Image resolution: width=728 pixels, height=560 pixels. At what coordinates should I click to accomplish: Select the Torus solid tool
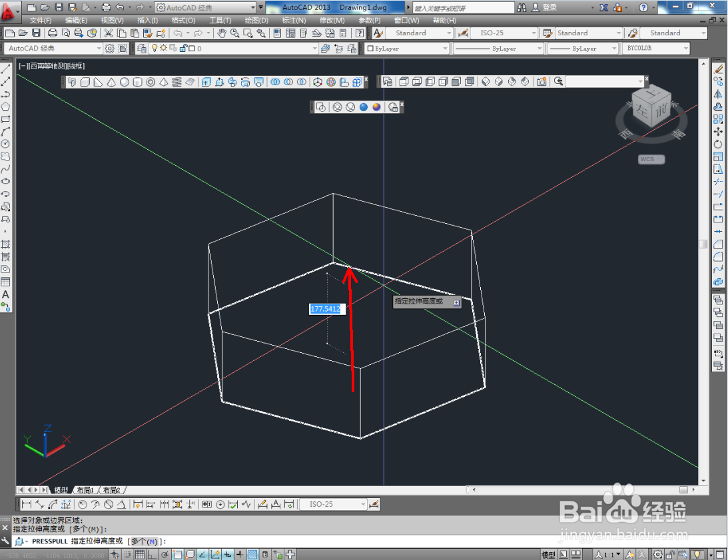pos(151,82)
